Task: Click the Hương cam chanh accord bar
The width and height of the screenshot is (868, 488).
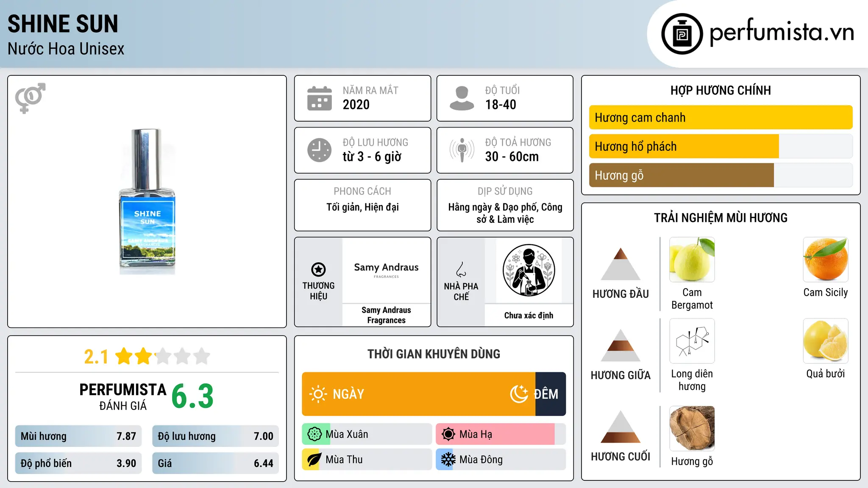Action: 721,117
